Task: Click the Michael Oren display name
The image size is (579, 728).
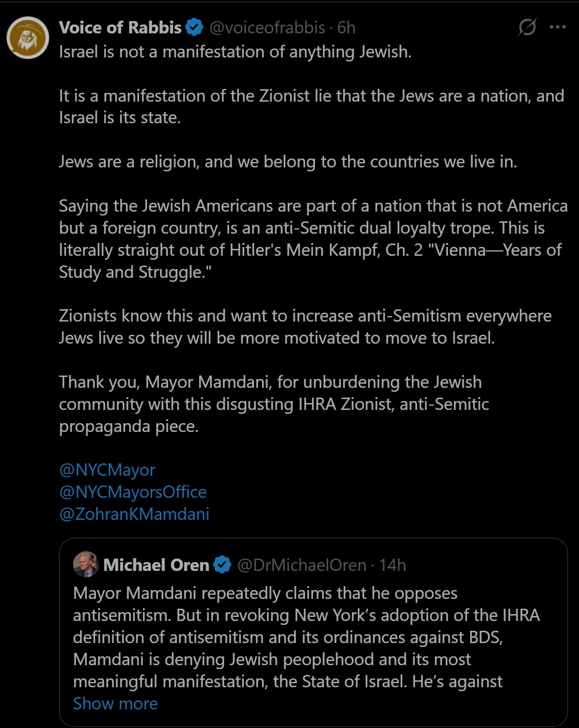Action: pyautogui.click(x=156, y=565)
